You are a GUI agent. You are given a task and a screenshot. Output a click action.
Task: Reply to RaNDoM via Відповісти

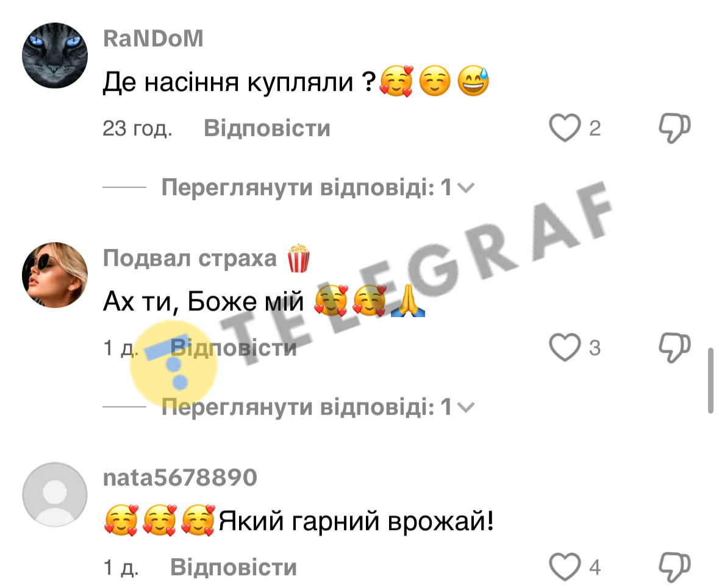(x=267, y=128)
